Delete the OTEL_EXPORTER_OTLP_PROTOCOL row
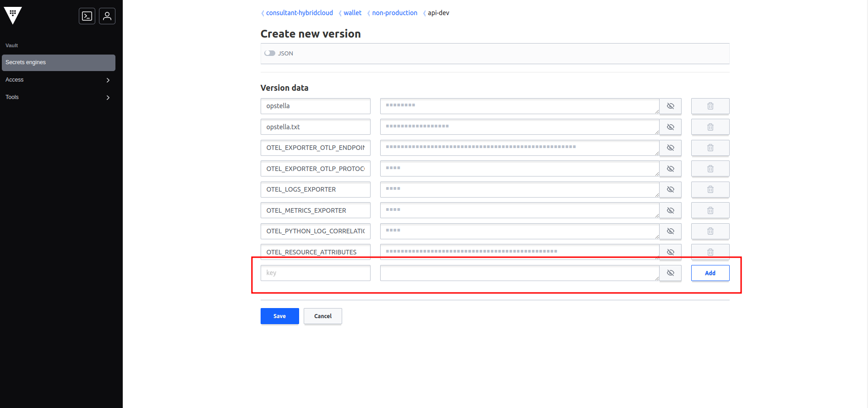Viewport: 868px width, 408px height. tap(710, 169)
